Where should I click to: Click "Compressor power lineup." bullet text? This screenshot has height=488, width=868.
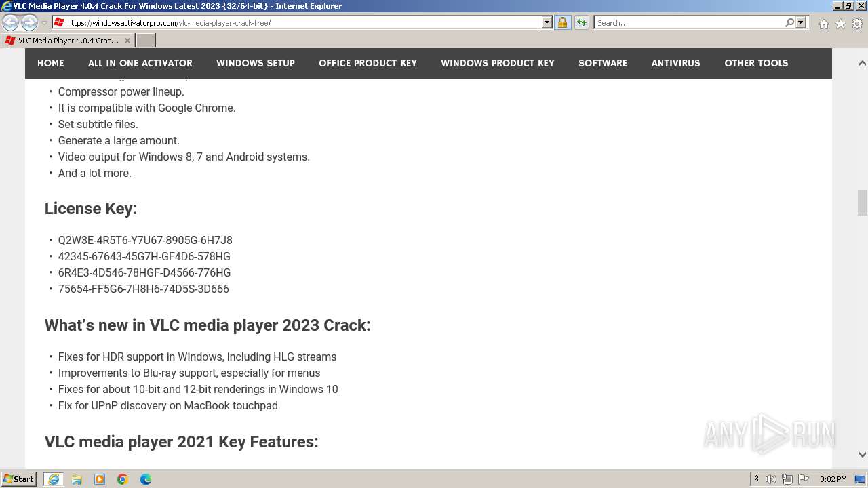[121, 91]
